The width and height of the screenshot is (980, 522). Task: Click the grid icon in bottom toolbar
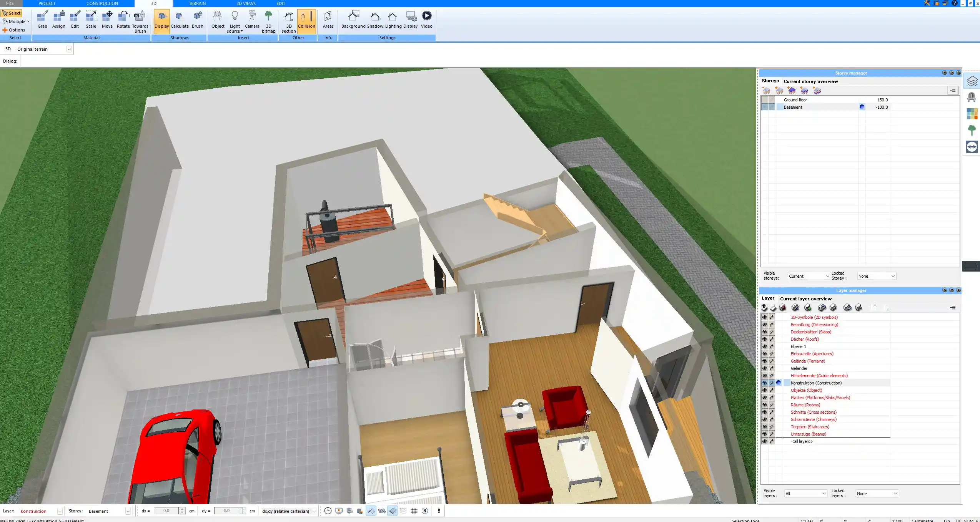414,511
